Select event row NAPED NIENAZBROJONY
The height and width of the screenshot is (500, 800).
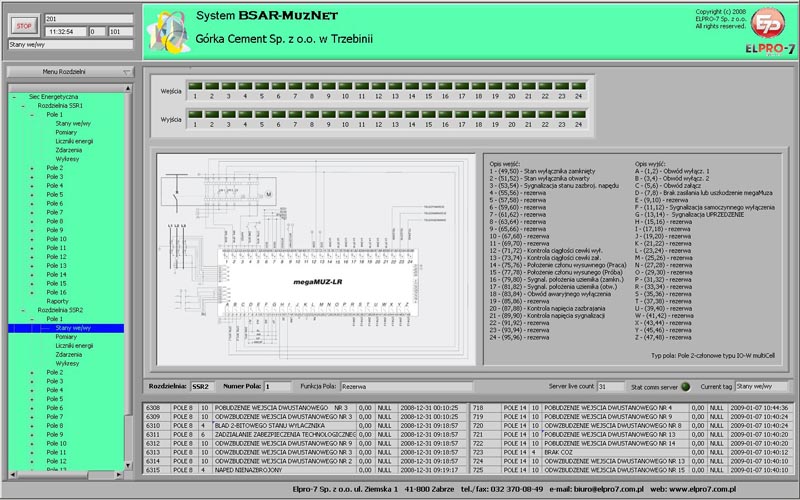point(306,470)
